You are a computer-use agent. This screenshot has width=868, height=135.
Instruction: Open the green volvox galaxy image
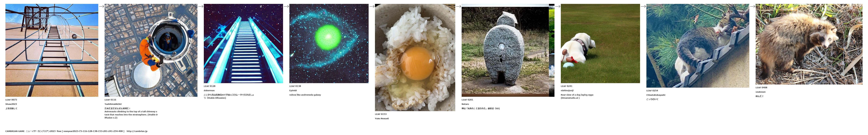[329, 44]
